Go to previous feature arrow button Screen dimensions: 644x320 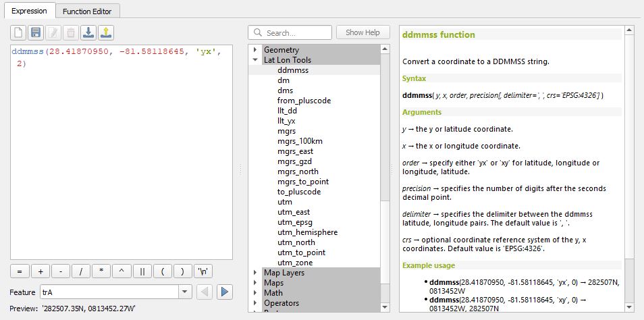point(205,292)
